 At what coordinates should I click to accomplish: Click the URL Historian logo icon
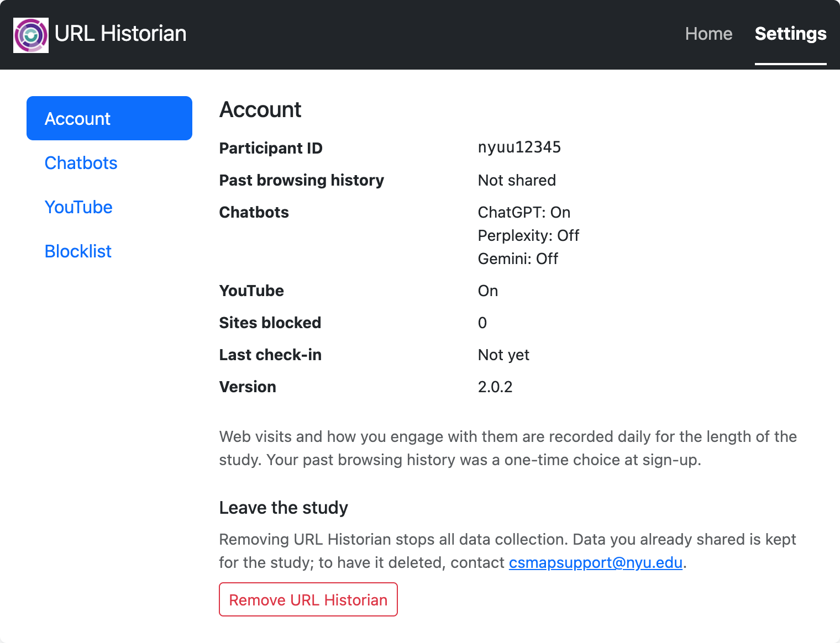coord(31,35)
